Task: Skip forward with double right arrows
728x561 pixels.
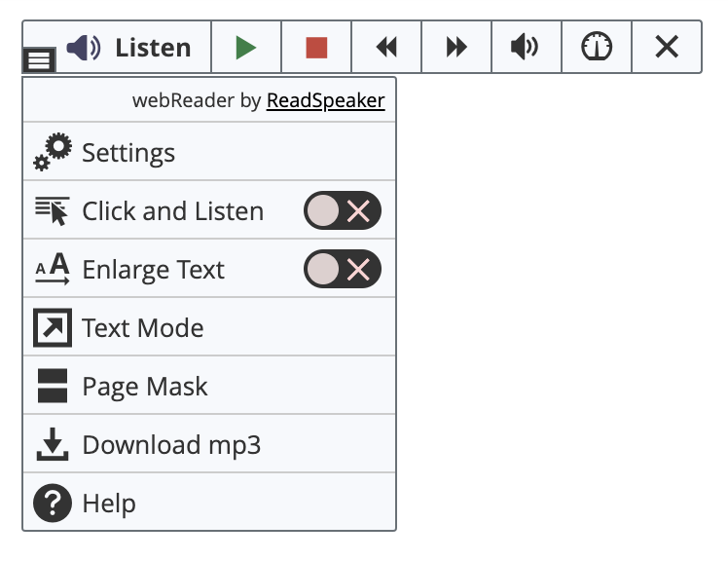Action: (456, 47)
